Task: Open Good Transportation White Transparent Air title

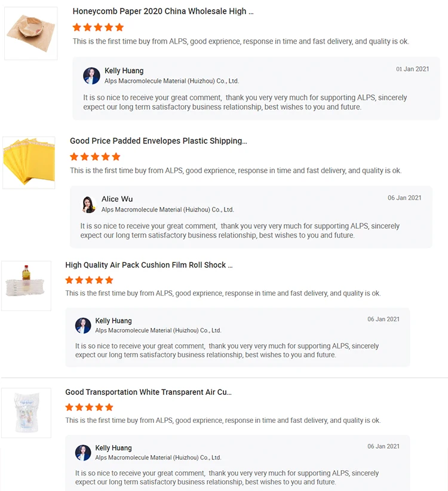Action: (x=148, y=392)
